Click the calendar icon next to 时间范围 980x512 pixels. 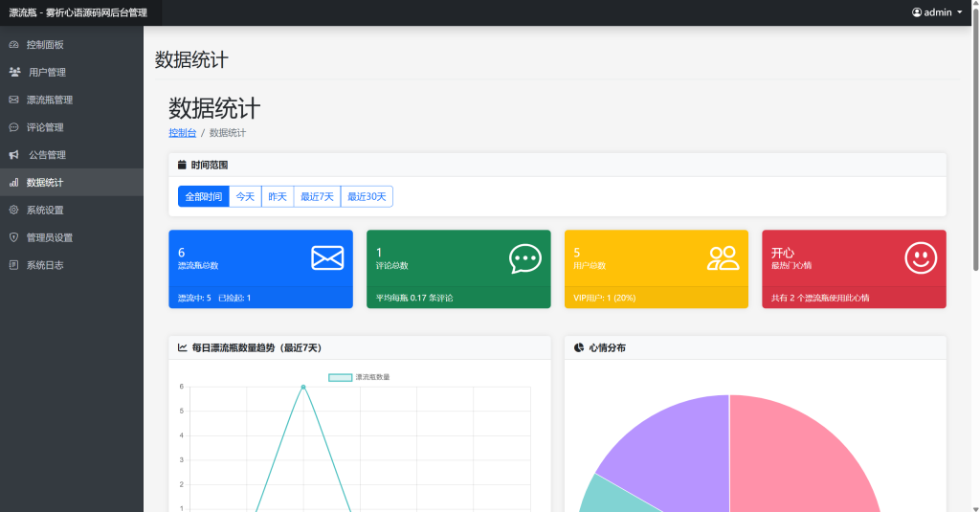pyautogui.click(x=182, y=165)
